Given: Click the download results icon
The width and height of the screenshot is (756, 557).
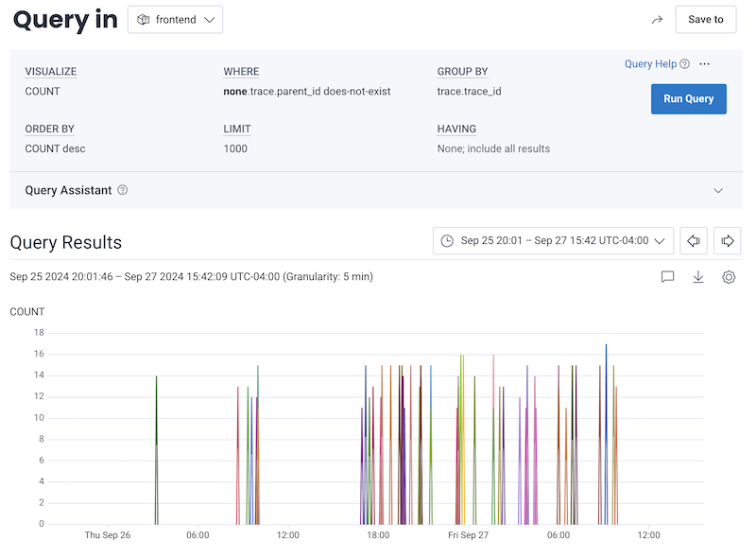Looking at the screenshot, I should 698,277.
